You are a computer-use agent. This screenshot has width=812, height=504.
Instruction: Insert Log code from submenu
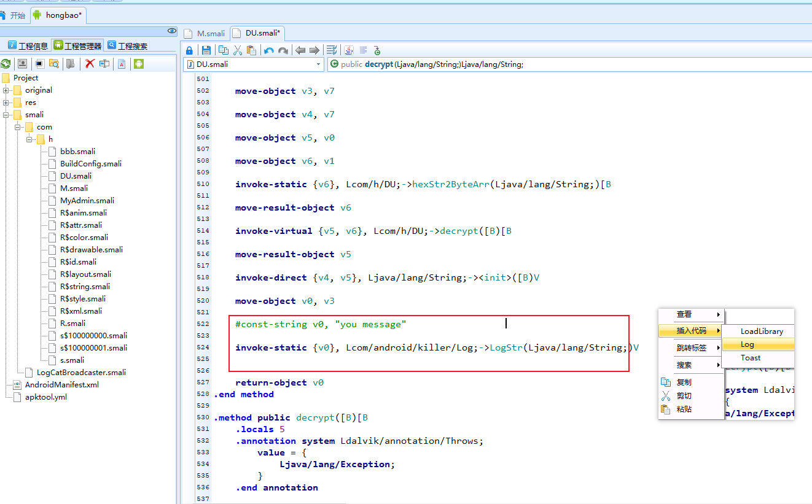click(758, 344)
